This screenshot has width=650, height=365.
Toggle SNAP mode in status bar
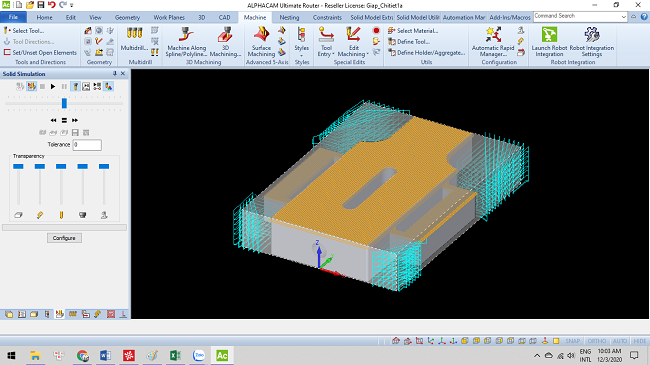pyautogui.click(x=572, y=341)
